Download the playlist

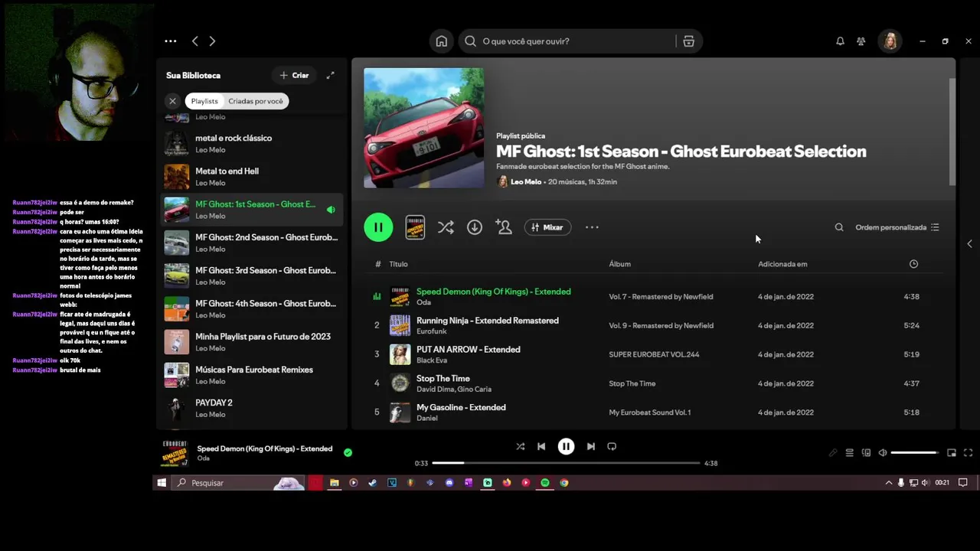pos(475,227)
